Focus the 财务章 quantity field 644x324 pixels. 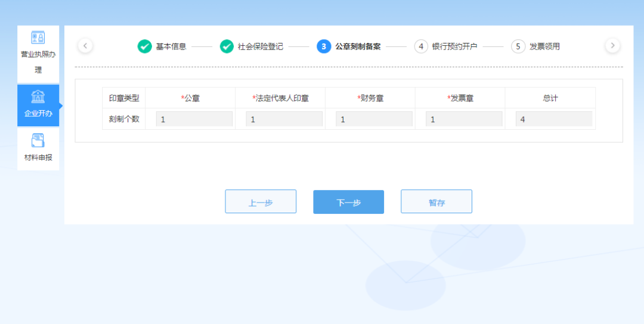374,119
